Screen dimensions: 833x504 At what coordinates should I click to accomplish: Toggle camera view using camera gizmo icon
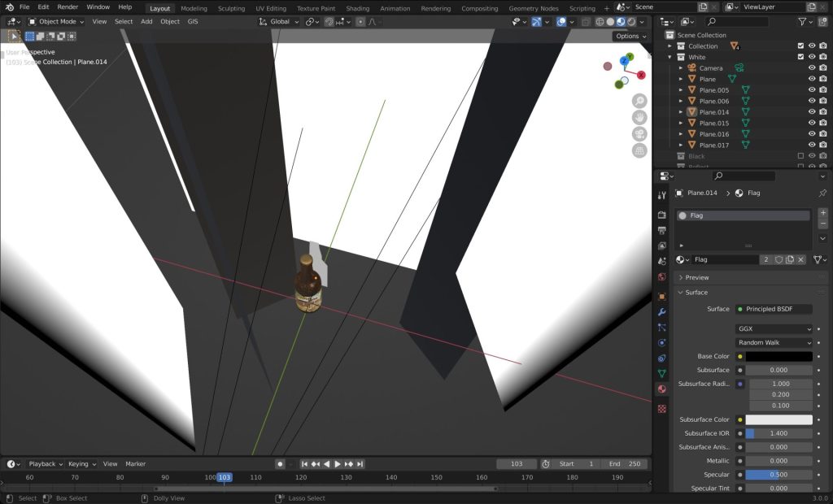point(639,134)
